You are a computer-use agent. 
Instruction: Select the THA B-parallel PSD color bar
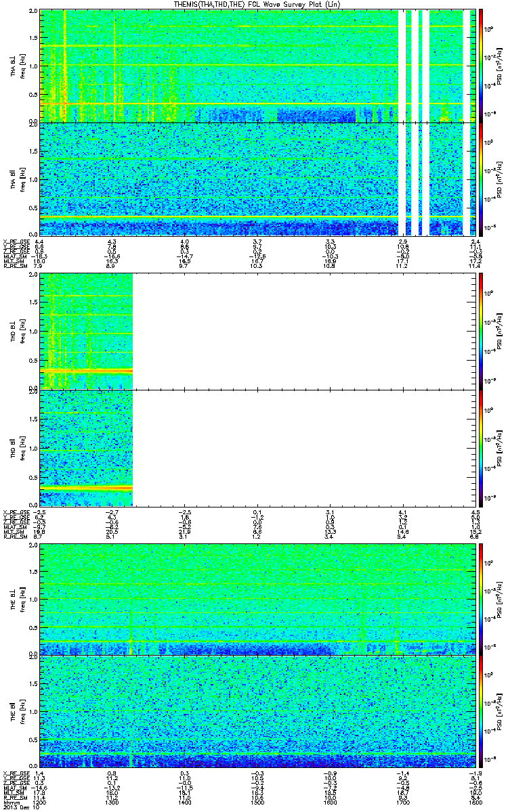481,178
